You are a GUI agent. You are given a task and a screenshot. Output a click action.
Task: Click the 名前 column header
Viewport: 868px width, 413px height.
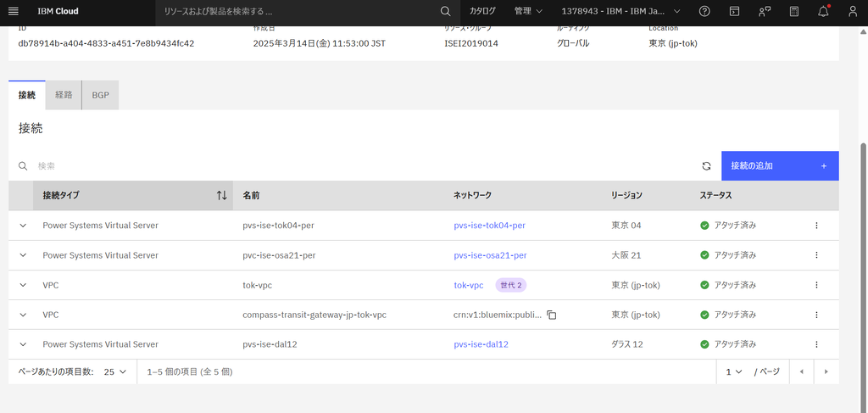pyautogui.click(x=251, y=195)
